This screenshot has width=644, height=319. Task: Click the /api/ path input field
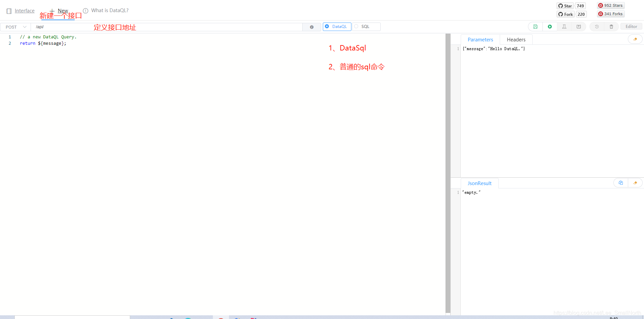(135, 27)
